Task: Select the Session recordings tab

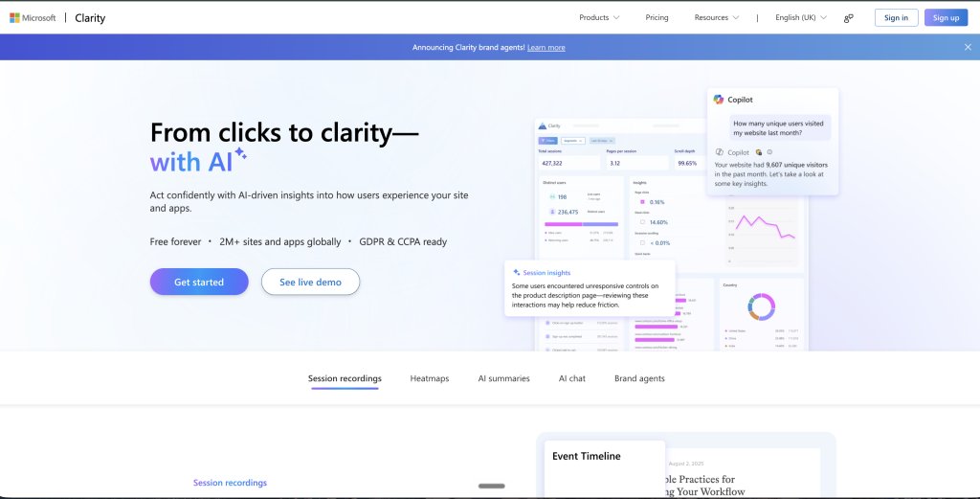Action: 345,378
